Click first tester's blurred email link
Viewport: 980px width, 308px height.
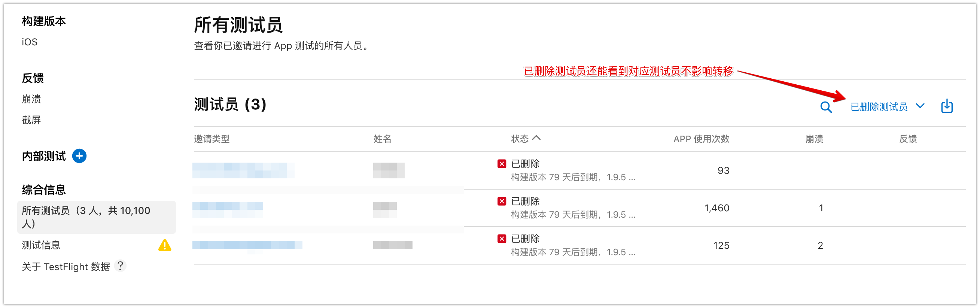(x=243, y=170)
